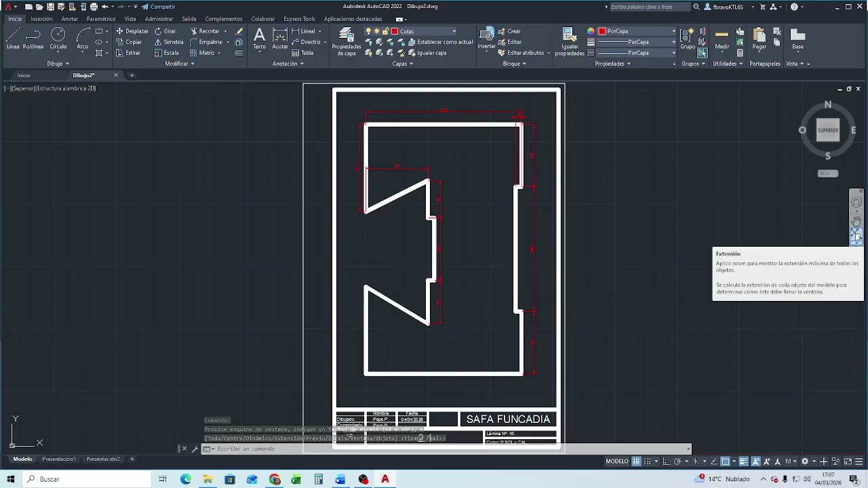The height and width of the screenshot is (488, 868).
Task: Expand the Anotación panel
Action: point(288,64)
